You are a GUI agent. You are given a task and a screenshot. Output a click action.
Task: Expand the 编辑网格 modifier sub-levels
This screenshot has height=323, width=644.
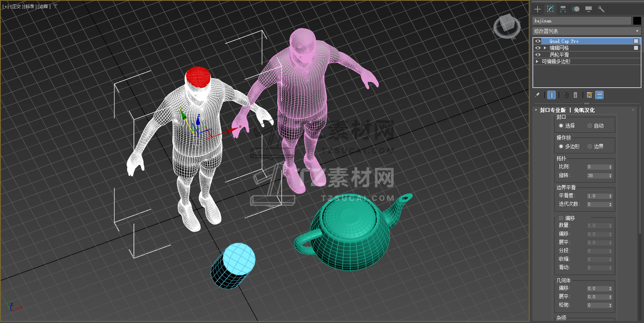[x=545, y=48]
